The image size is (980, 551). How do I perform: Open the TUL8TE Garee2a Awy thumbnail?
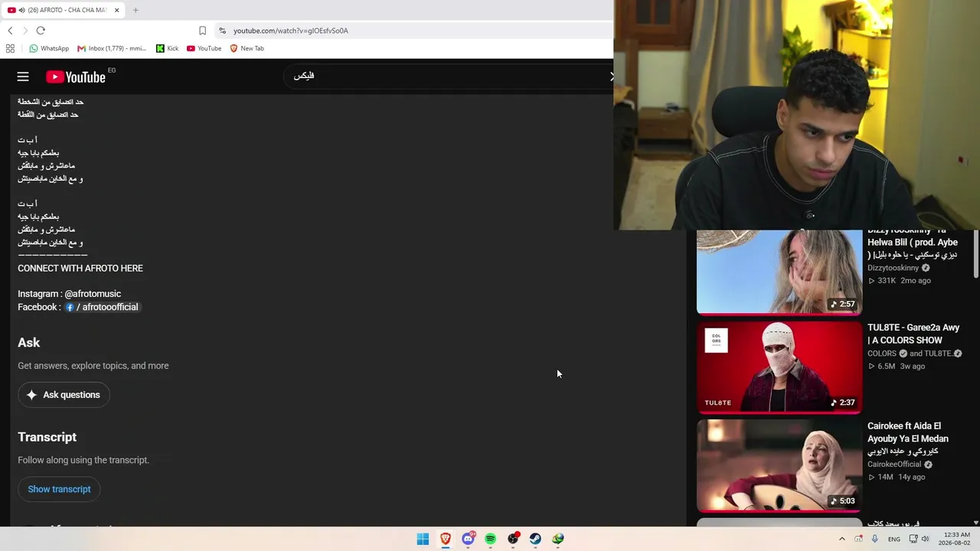coord(779,367)
